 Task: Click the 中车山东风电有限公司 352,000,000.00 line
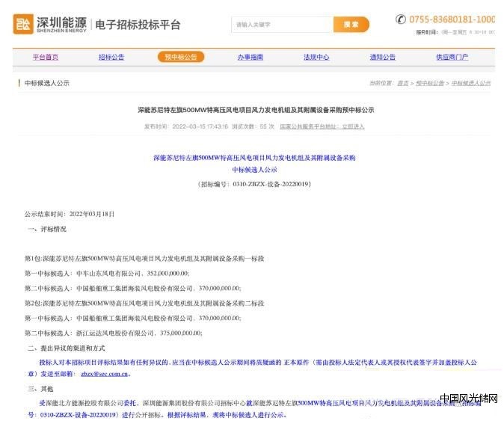click(x=107, y=274)
